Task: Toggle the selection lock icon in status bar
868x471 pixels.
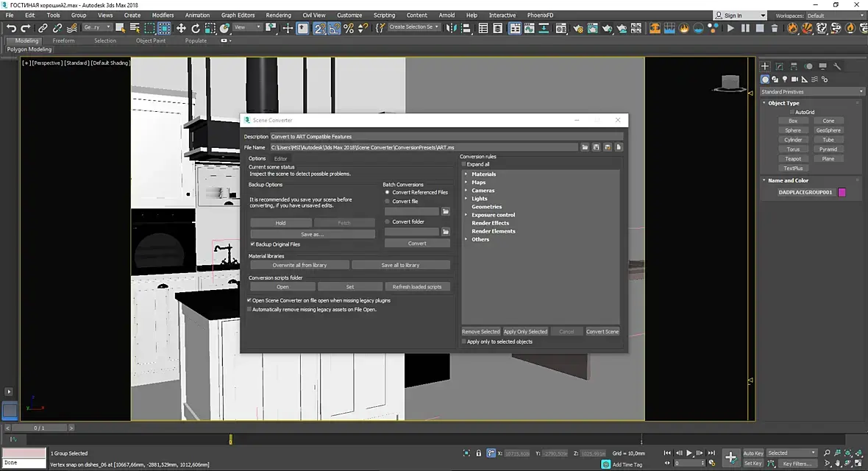Action: point(479,453)
